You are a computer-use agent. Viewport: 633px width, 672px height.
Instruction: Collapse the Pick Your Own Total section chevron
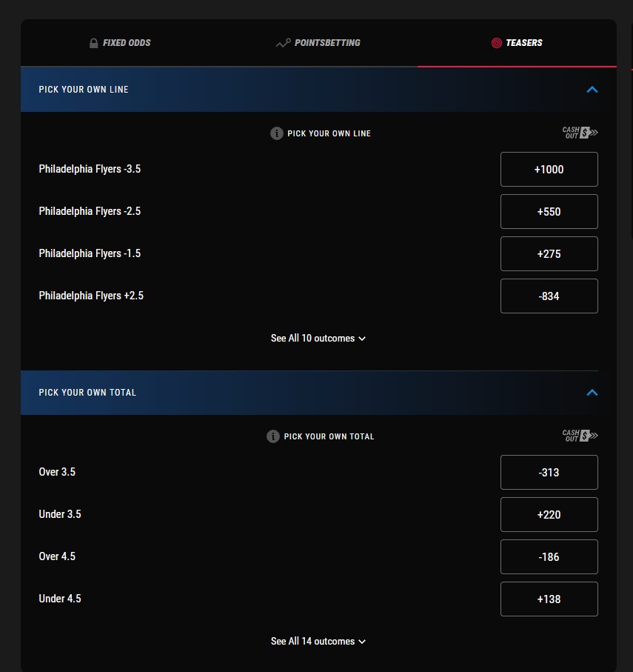tap(592, 393)
